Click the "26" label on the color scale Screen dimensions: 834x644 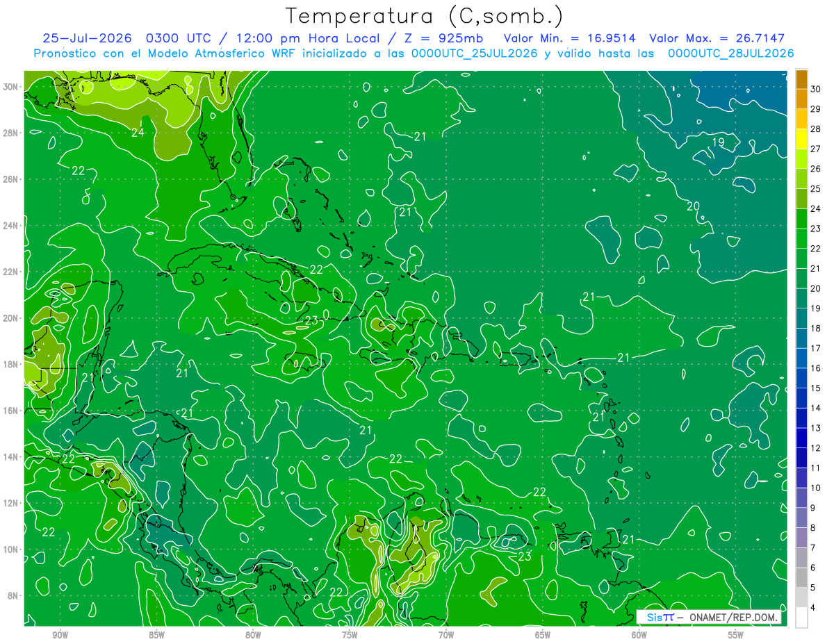pos(816,169)
